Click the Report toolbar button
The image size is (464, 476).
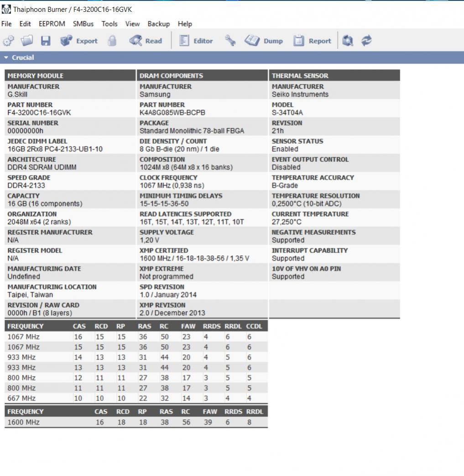[x=312, y=41]
